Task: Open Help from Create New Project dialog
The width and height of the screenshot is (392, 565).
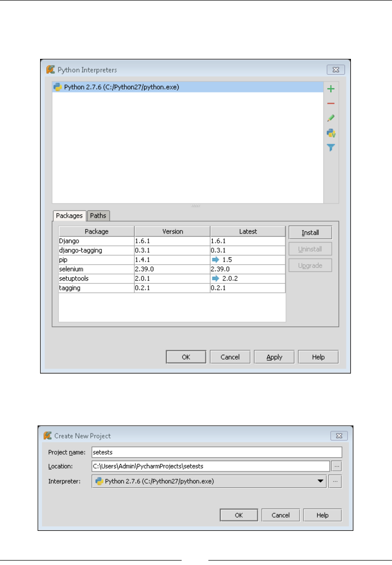Action: [322, 515]
